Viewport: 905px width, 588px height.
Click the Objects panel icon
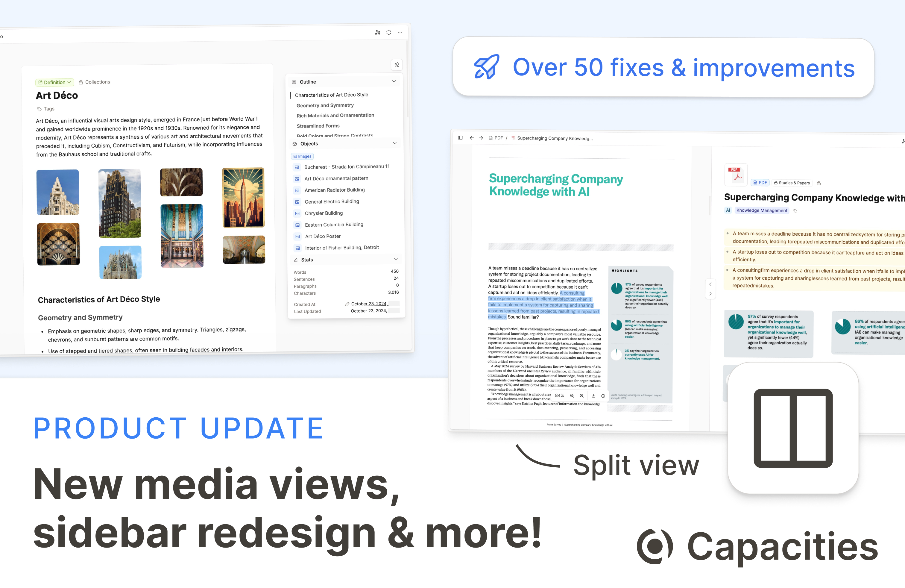click(295, 144)
